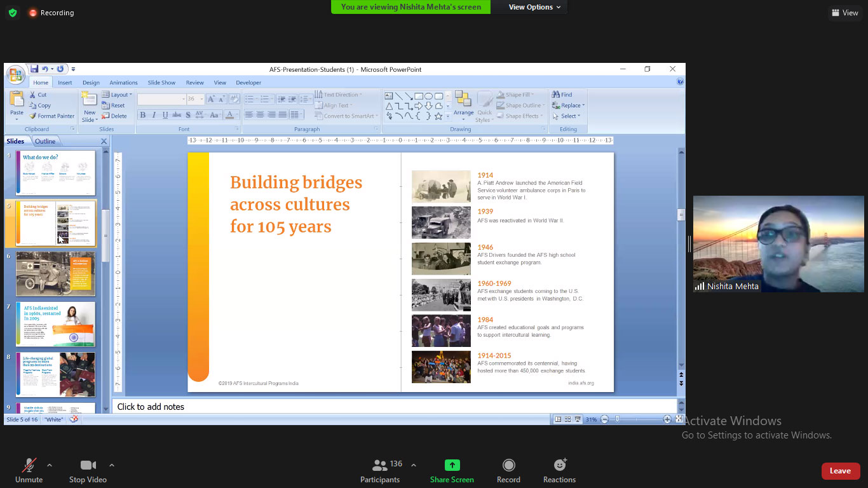Reset the slide layout with Reset
Viewport: 868px width, 488px height.
pos(113,105)
